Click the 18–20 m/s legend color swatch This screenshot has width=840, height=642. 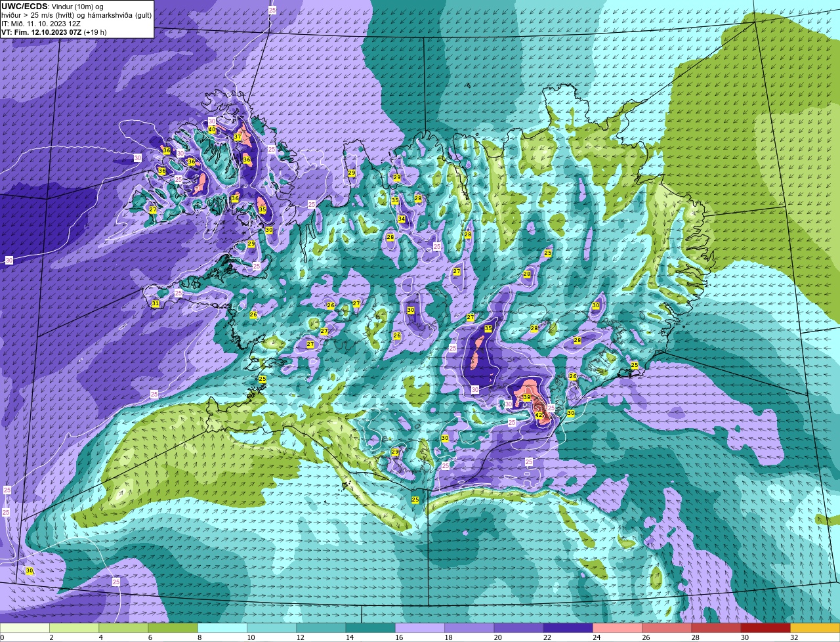coord(469,628)
